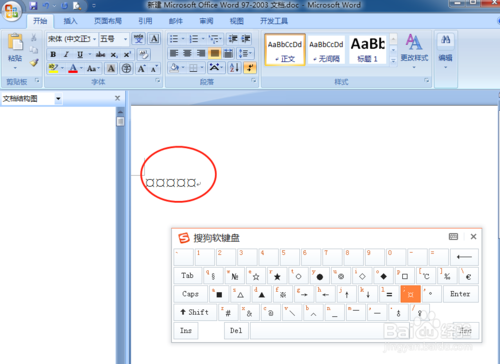Click the Character Shading icon
500x364 pixels.
click(111, 69)
